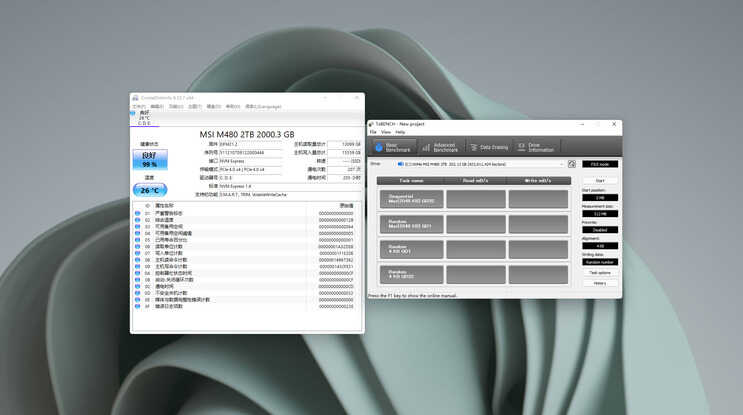Click the Task name column header
The image size is (743, 415).
click(x=411, y=180)
